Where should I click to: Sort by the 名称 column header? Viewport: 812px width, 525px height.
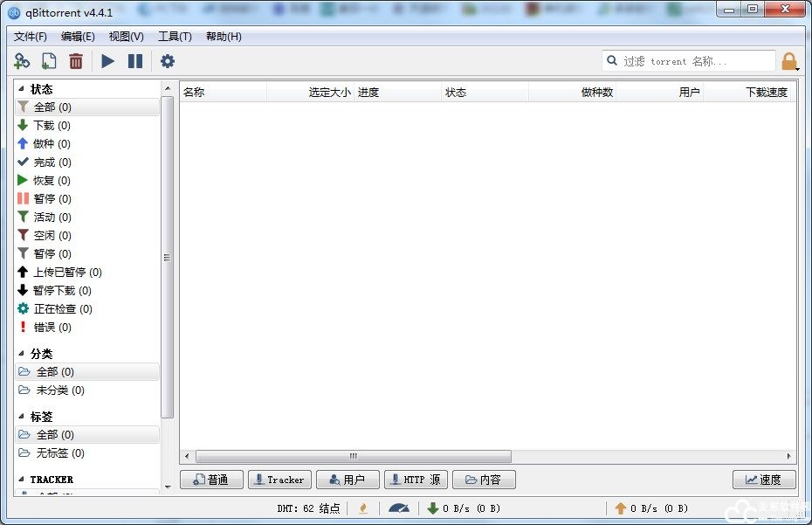coord(224,93)
